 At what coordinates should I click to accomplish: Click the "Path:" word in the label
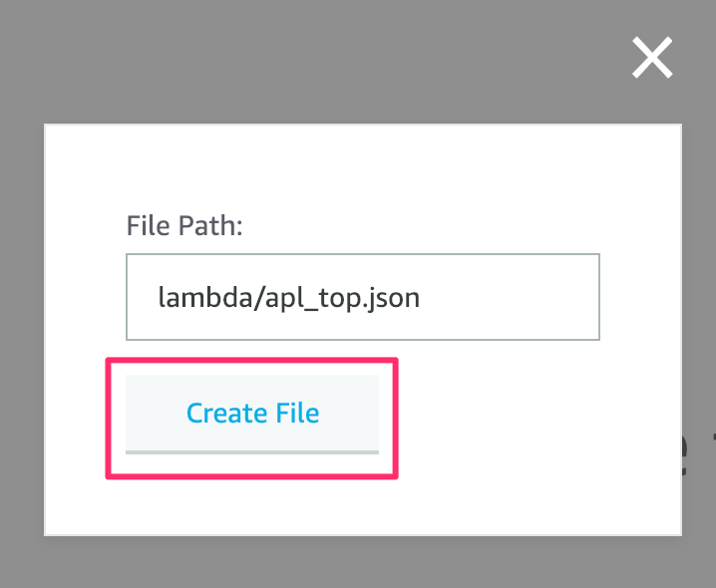(x=210, y=225)
